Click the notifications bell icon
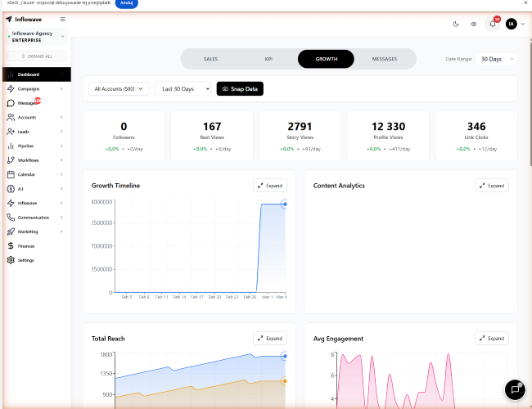Image resolution: width=532 pixels, height=409 pixels. [x=493, y=24]
